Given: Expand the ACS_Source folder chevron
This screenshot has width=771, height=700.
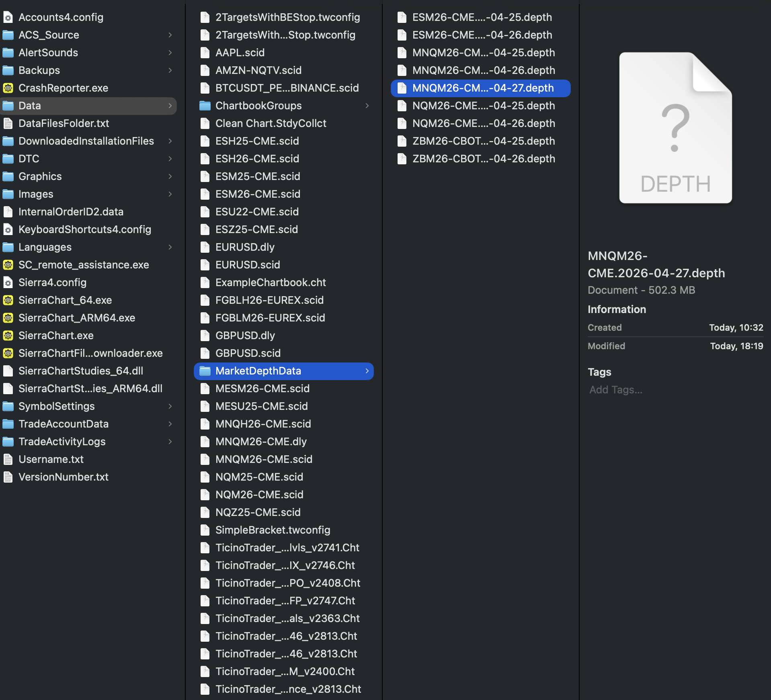Looking at the screenshot, I should pos(170,35).
